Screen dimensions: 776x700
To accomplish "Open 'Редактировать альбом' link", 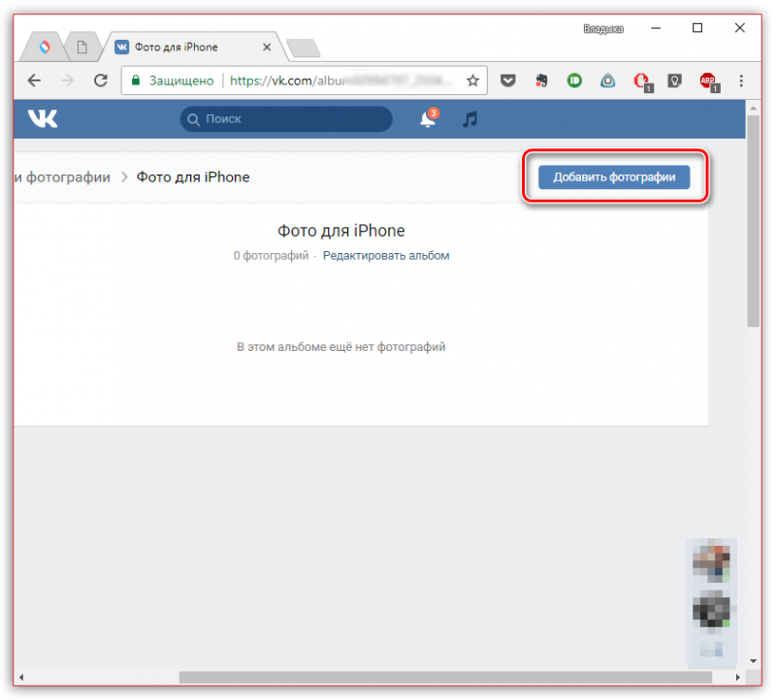I will click(386, 255).
